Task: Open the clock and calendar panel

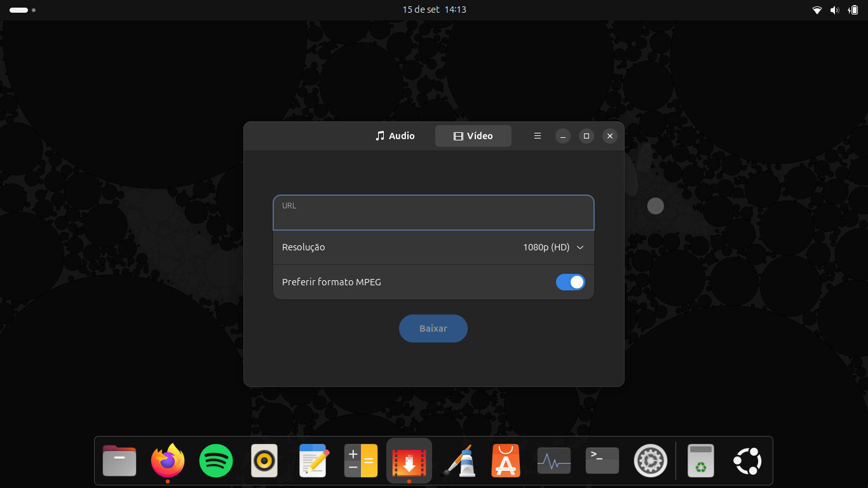Action: coord(434,10)
